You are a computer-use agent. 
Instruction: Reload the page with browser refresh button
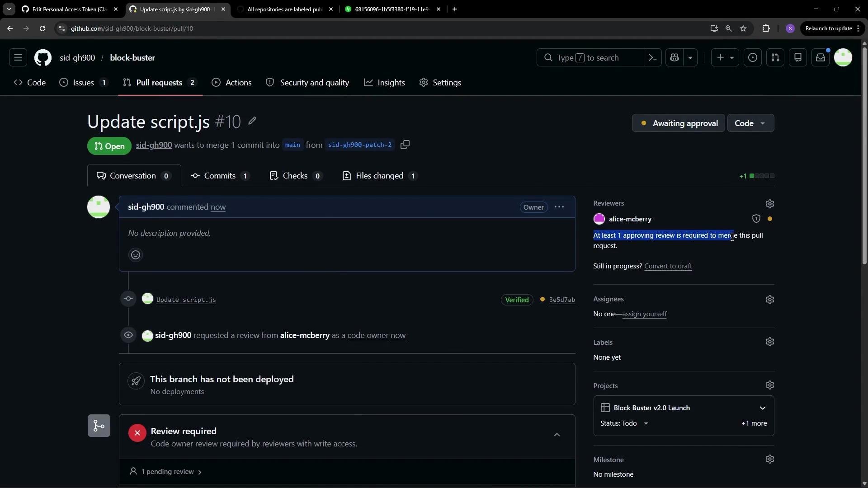[42, 28]
